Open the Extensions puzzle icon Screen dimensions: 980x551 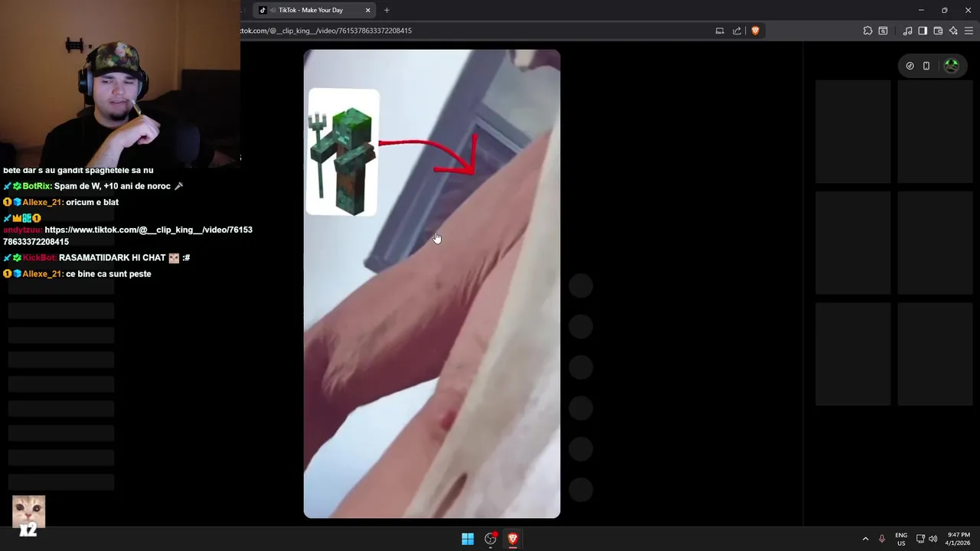coord(867,31)
